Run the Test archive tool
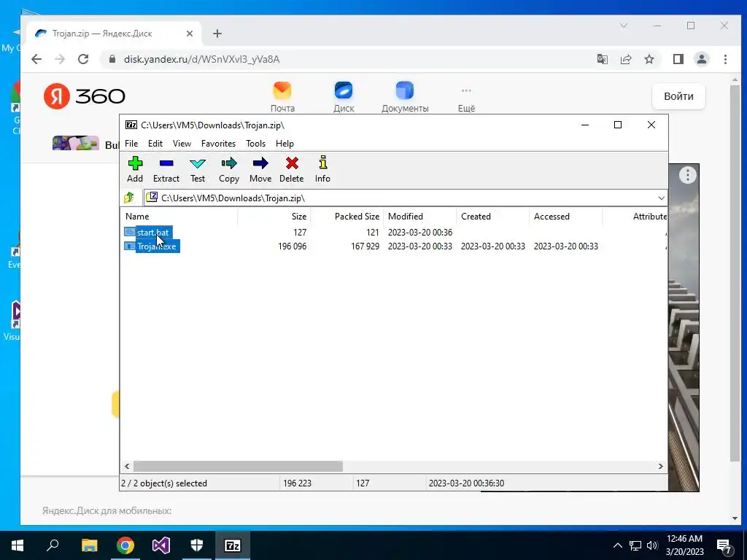747x560 pixels. (197, 169)
